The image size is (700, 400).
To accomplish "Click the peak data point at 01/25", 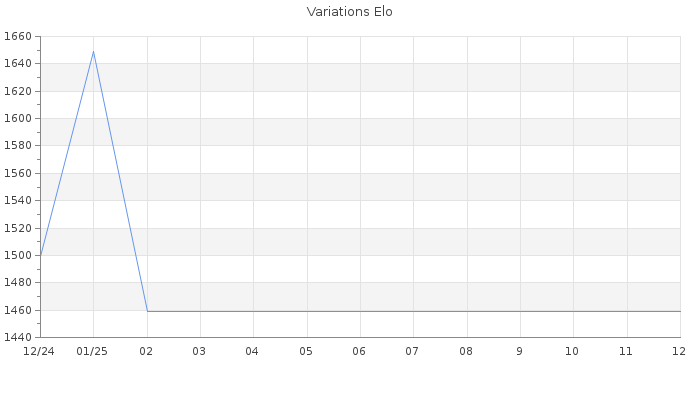I will tap(93, 51).
